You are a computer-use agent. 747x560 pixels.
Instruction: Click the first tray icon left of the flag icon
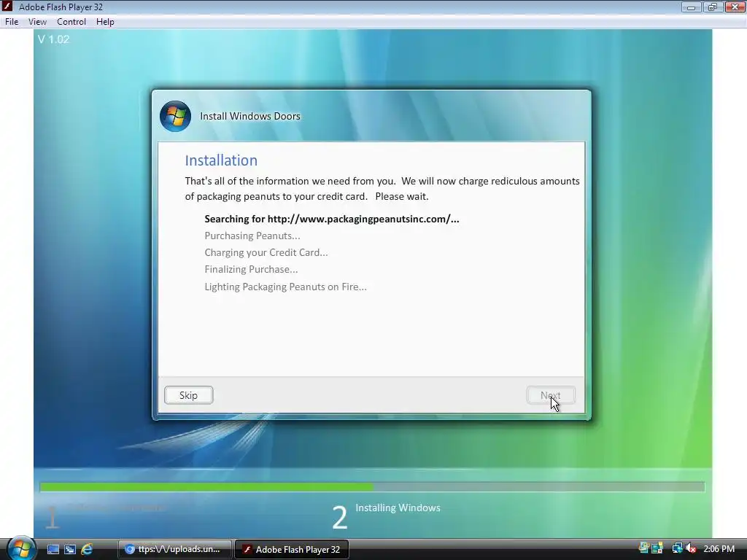coord(643,548)
